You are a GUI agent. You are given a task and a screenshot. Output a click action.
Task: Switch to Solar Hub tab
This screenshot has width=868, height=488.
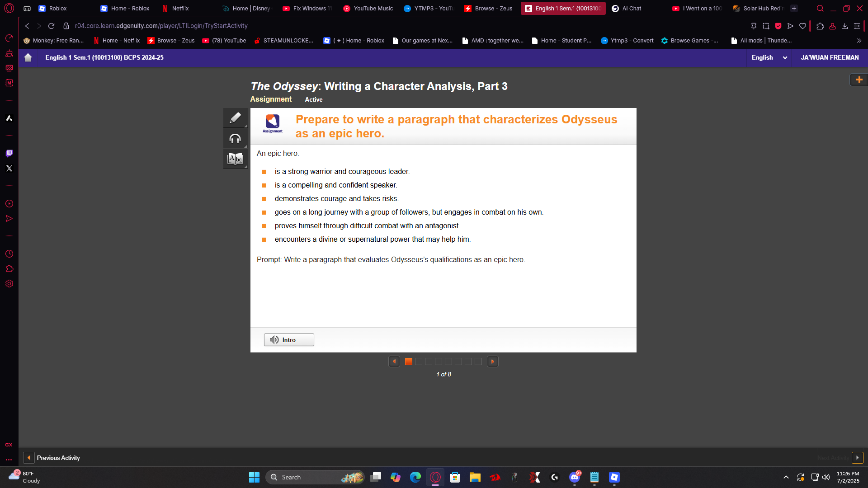[x=758, y=9]
